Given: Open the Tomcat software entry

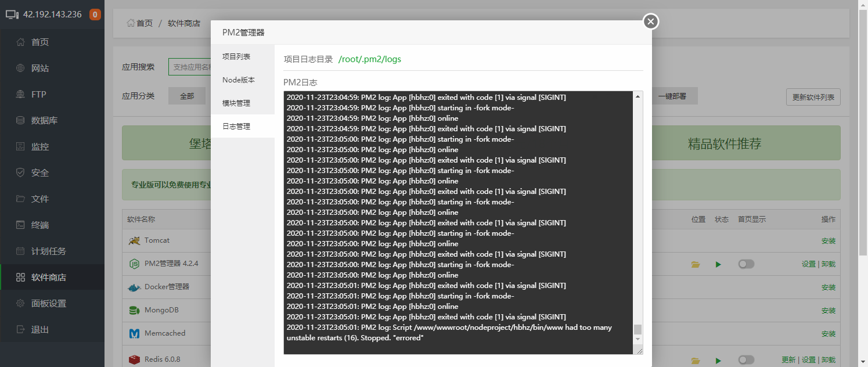Looking at the screenshot, I should pos(157,240).
